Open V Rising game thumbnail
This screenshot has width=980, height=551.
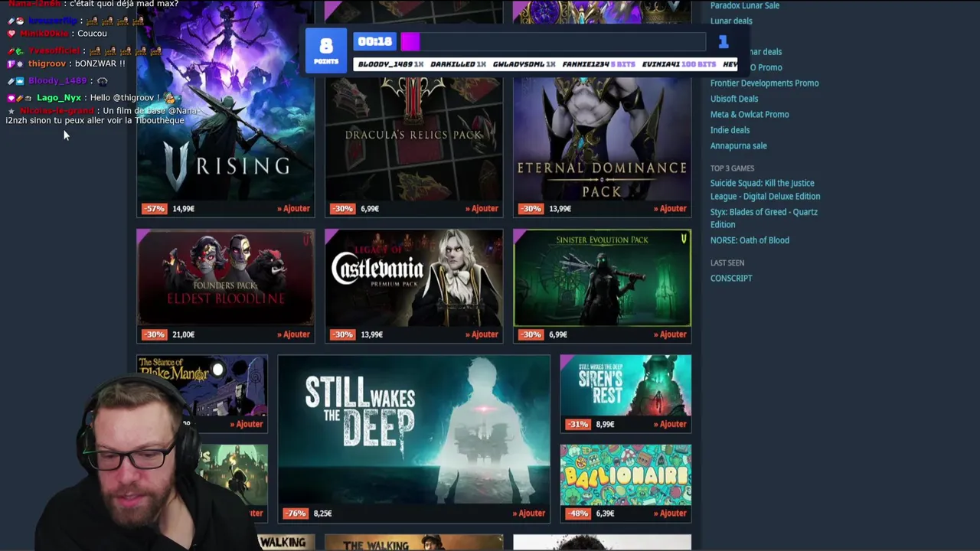pyautogui.click(x=225, y=99)
